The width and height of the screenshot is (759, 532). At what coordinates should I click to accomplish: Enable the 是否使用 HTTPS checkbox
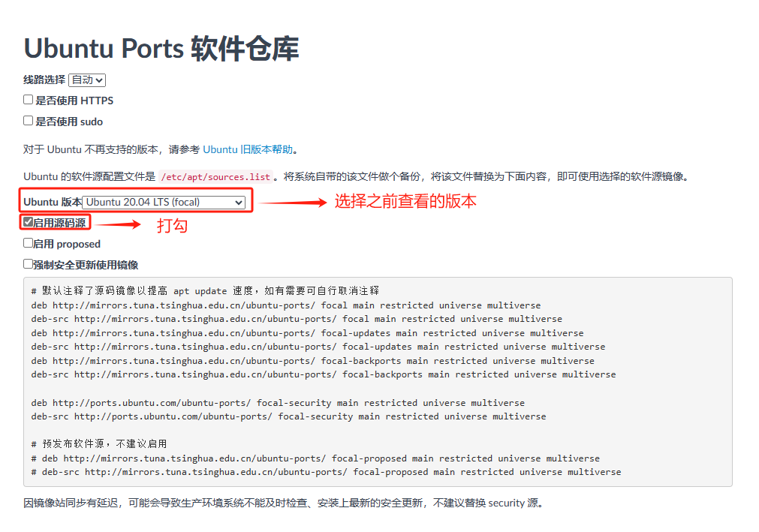[28, 99]
